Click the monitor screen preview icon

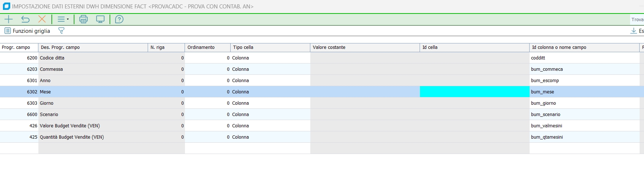(100, 19)
